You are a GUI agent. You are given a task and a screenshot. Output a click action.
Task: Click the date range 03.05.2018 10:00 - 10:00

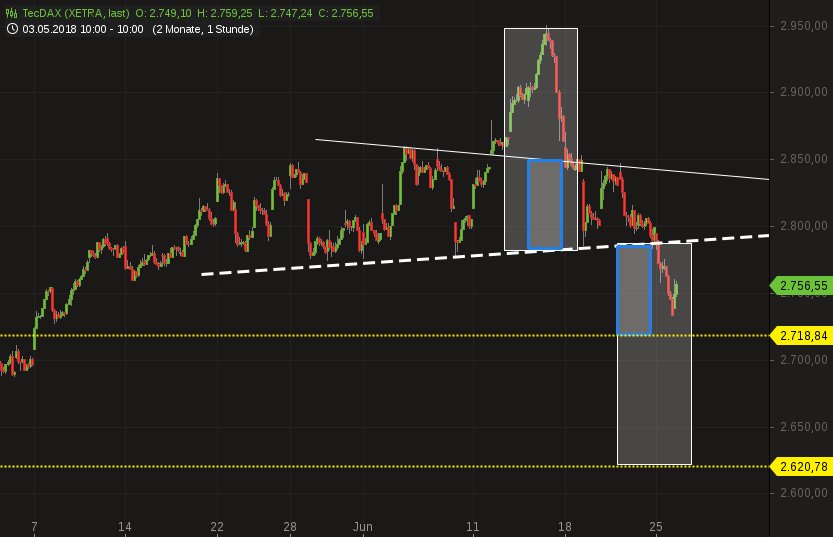[83, 29]
